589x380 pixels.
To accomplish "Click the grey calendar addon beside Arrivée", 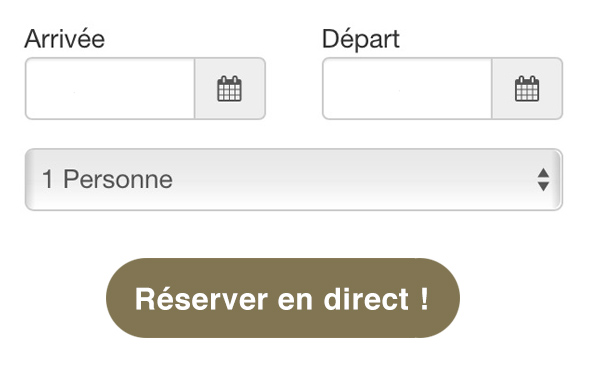I will pyautogui.click(x=230, y=89).
